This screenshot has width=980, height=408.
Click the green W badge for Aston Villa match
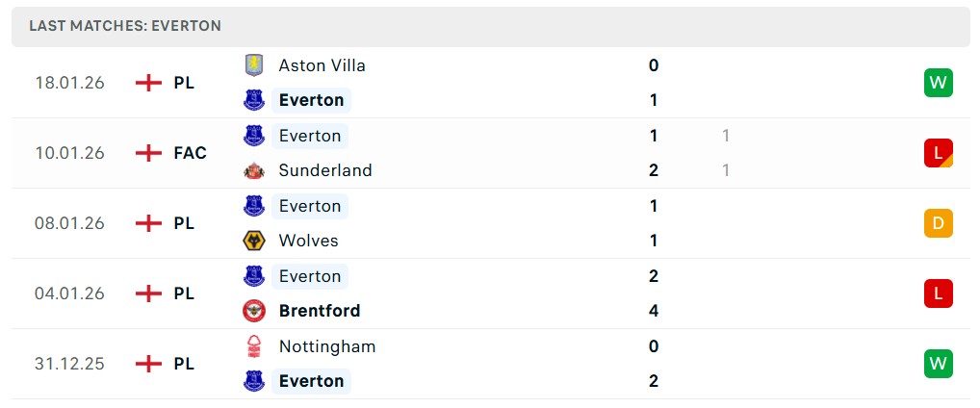pyautogui.click(x=939, y=83)
